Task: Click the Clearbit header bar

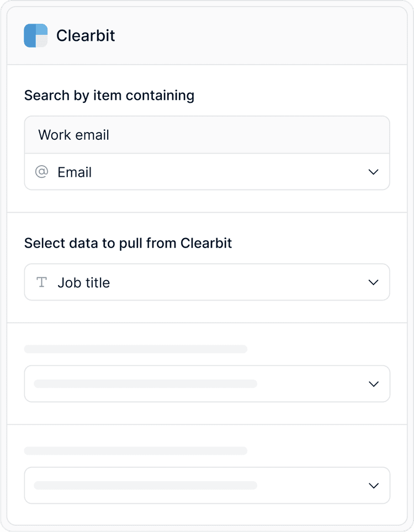Action: pyautogui.click(x=207, y=35)
